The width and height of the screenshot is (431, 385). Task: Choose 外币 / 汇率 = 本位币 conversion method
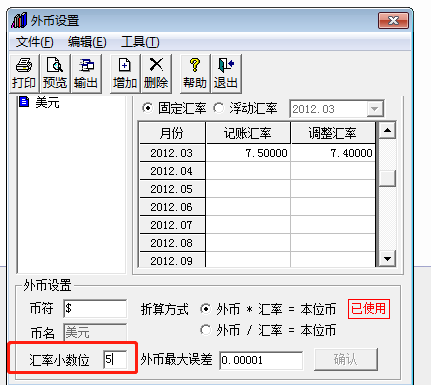click(x=206, y=330)
